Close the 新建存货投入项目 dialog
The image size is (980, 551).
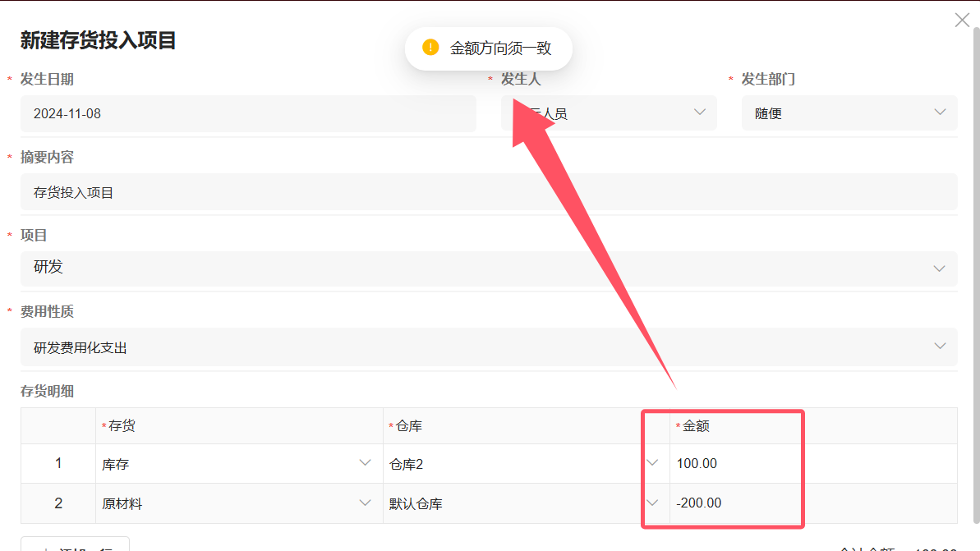962,21
